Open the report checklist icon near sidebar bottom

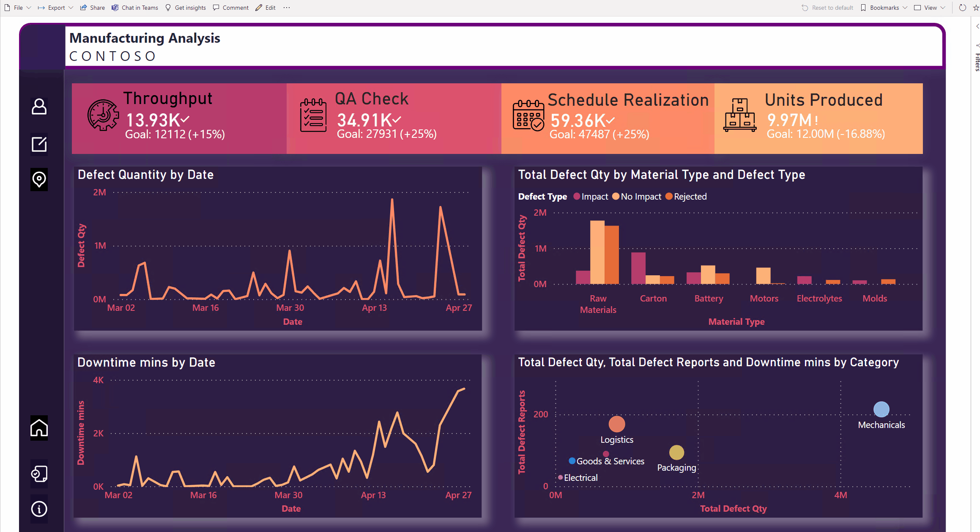click(39, 474)
